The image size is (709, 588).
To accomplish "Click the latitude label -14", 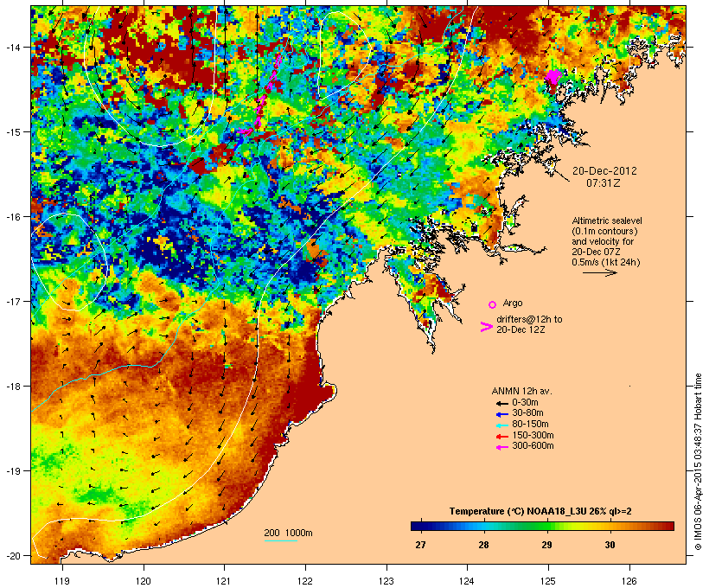I will 13,47.
